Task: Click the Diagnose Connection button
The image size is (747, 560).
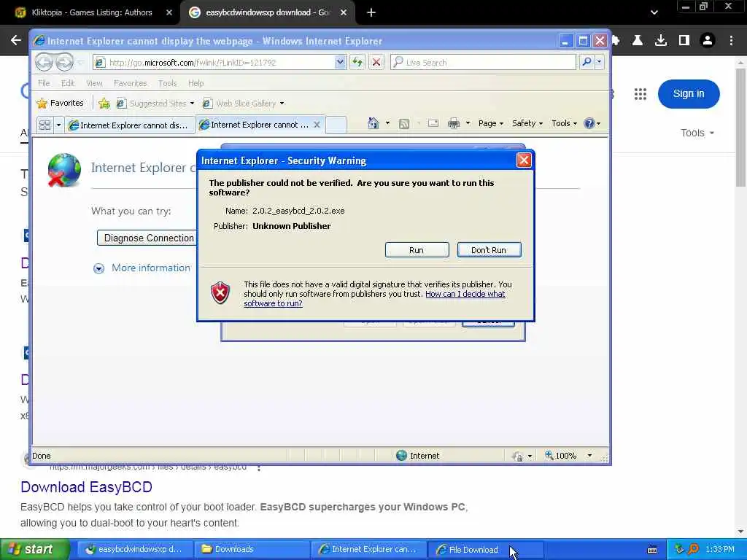Action: point(147,238)
